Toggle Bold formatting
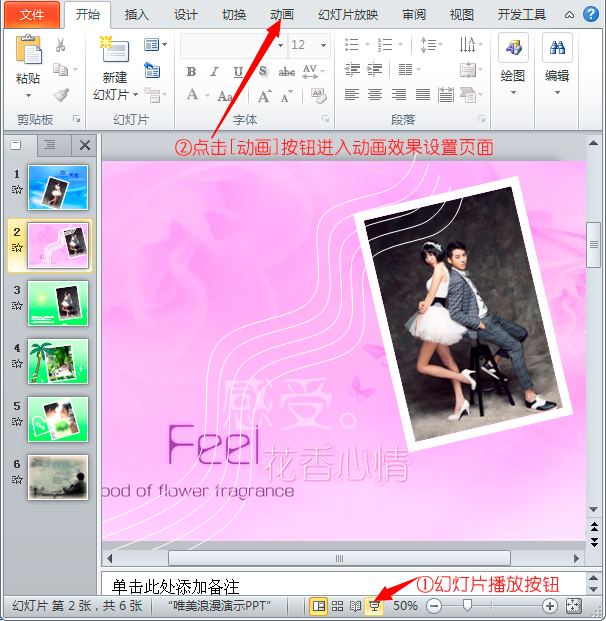This screenshot has height=621, width=606. (191, 72)
